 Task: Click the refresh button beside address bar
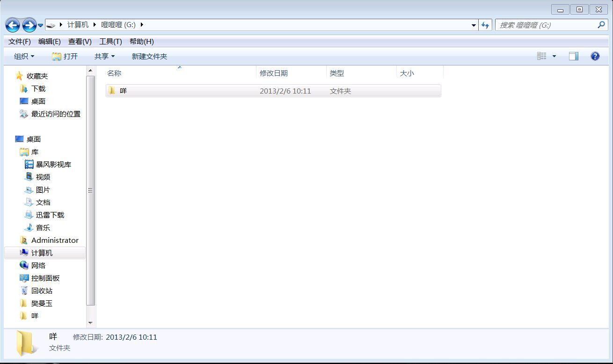point(485,25)
